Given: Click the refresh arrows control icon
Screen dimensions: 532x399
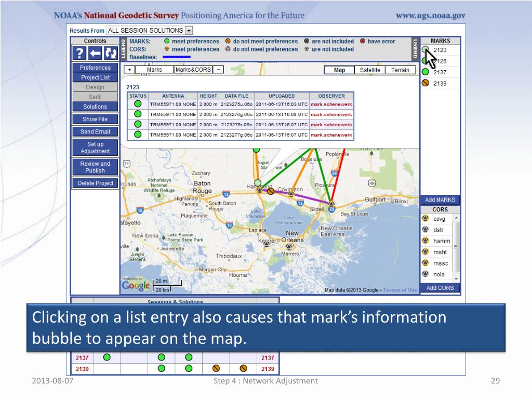Looking at the screenshot, I should (111, 54).
